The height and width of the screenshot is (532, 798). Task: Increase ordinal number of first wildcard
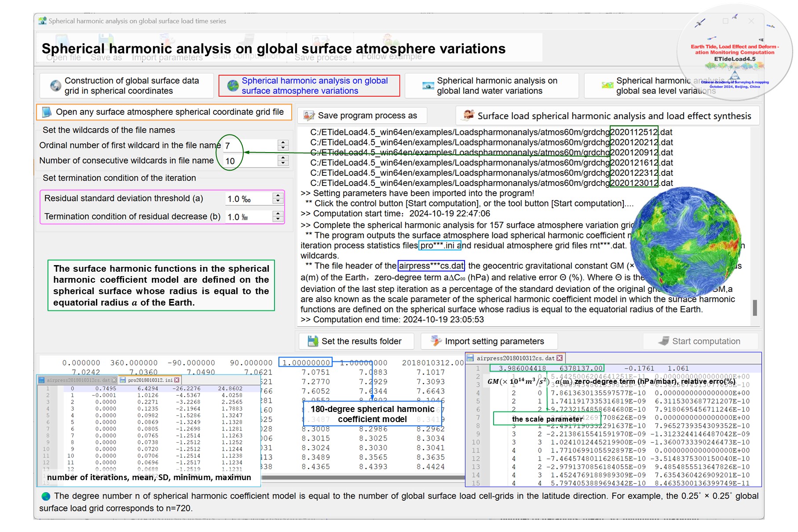[x=283, y=142]
